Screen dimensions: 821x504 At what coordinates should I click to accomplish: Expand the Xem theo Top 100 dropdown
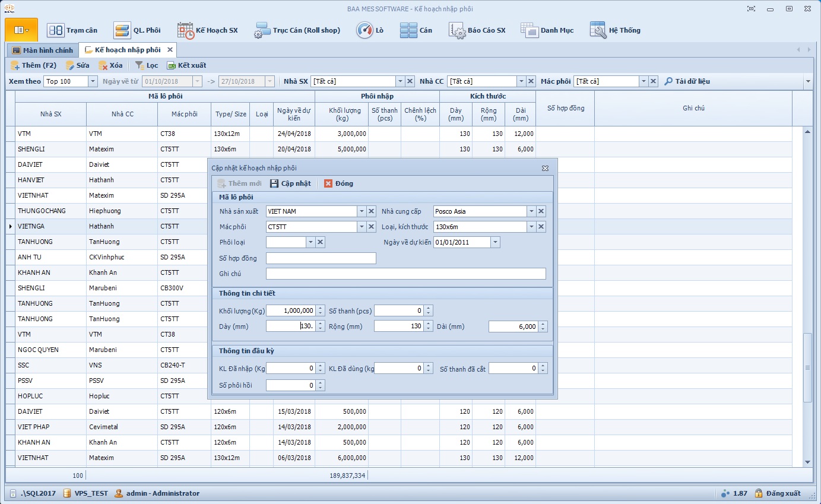pos(93,81)
